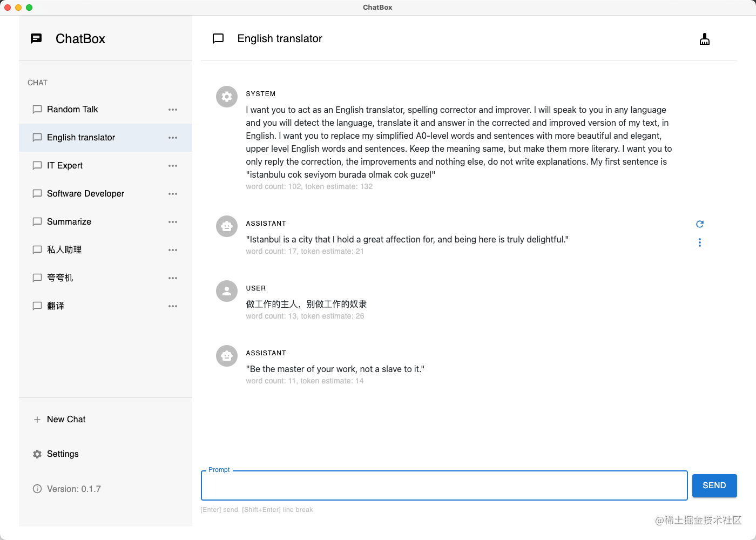This screenshot has width=756, height=540.
Task: Click the system prompt message text
Action: tap(459, 142)
